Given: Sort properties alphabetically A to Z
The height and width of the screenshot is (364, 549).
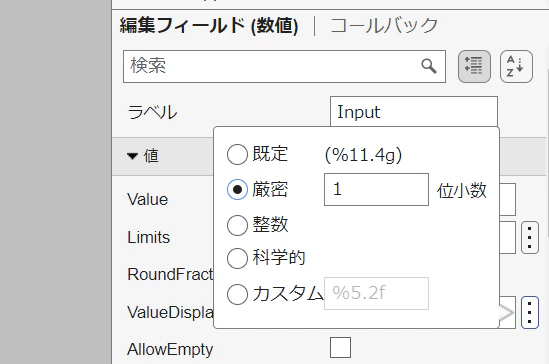Looking at the screenshot, I should pos(516,66).
